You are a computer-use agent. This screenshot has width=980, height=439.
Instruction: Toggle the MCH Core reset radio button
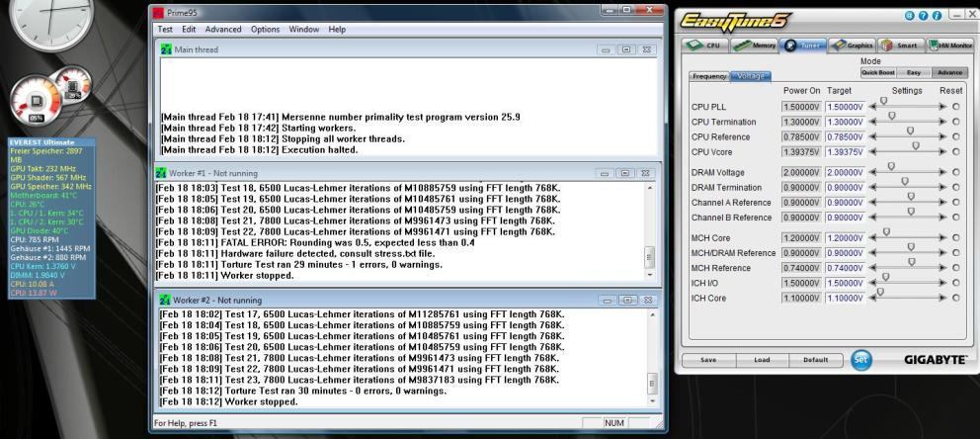pos(955,238)
